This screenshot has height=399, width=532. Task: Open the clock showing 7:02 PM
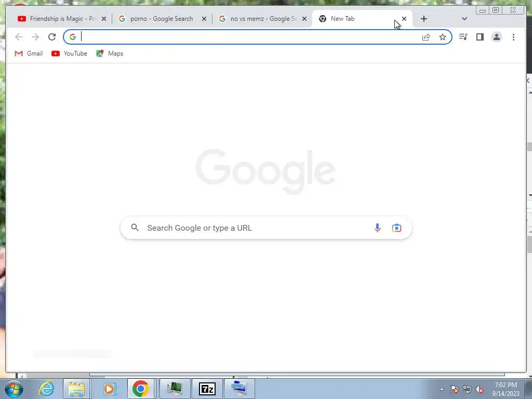coord(506,389)
